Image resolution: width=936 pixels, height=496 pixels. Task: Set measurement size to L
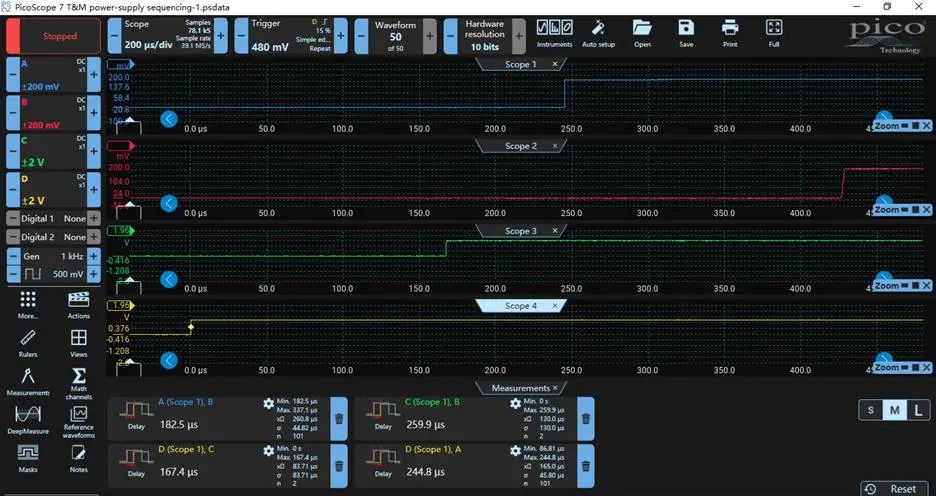coord(918,410)
